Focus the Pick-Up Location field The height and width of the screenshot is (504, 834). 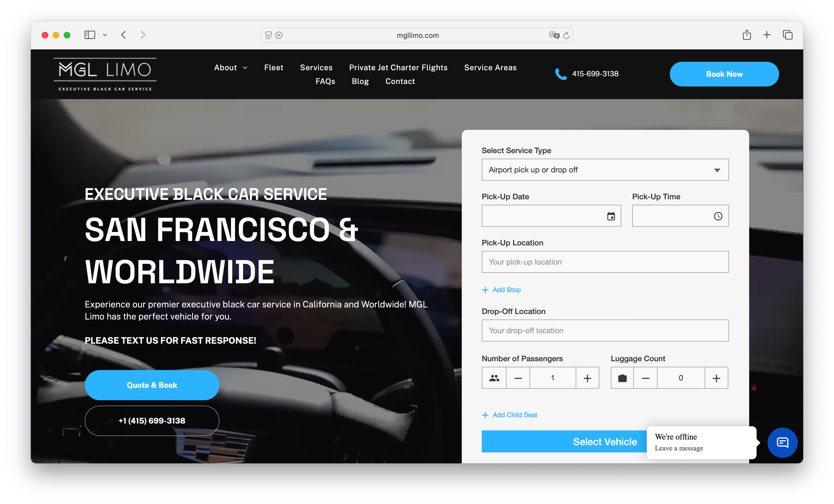pyautogui.click(x=605, y=262)
